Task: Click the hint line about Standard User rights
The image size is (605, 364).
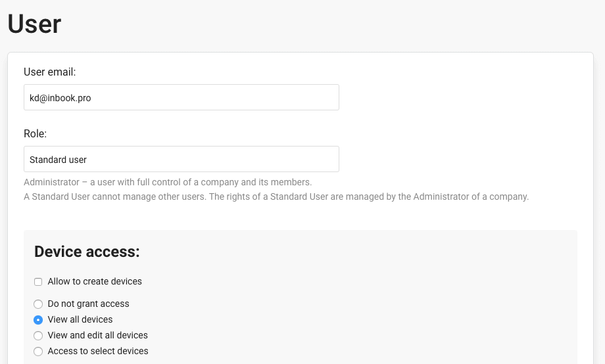Action: [x=276, y=196]
